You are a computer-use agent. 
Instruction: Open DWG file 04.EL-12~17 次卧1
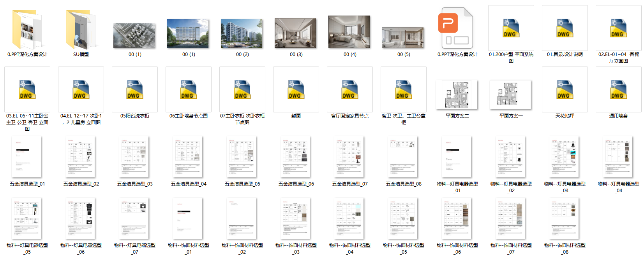81,89
